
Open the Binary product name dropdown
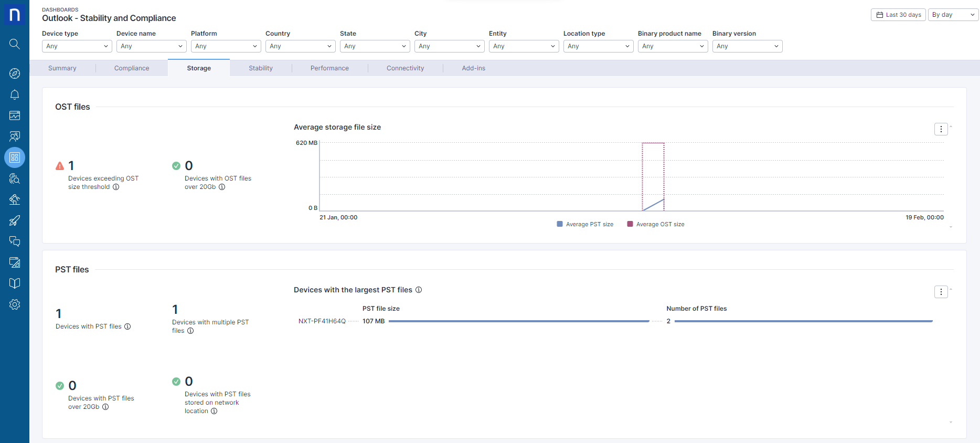point(673,46)
